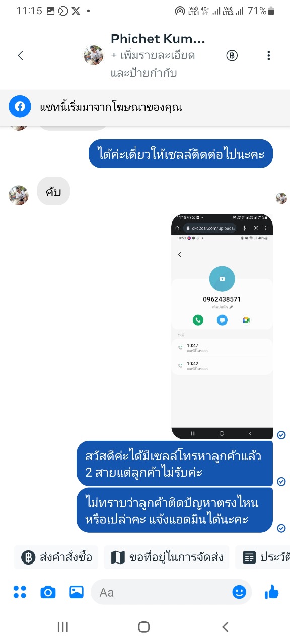Tap the Android home button
290x644 pixels.
click(x=144, y=627)
